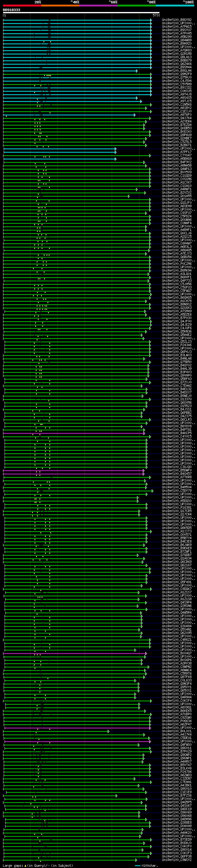Screen dimensions: 197x868
Task: Click hit label UniRef100_B4NLA8
Action: click(177, 358)
